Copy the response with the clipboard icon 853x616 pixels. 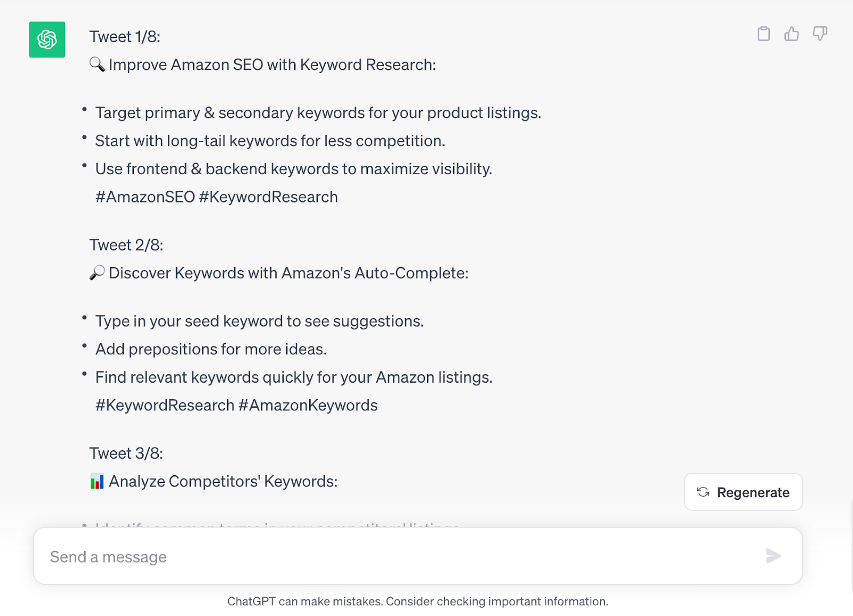(x=763, y=34)
